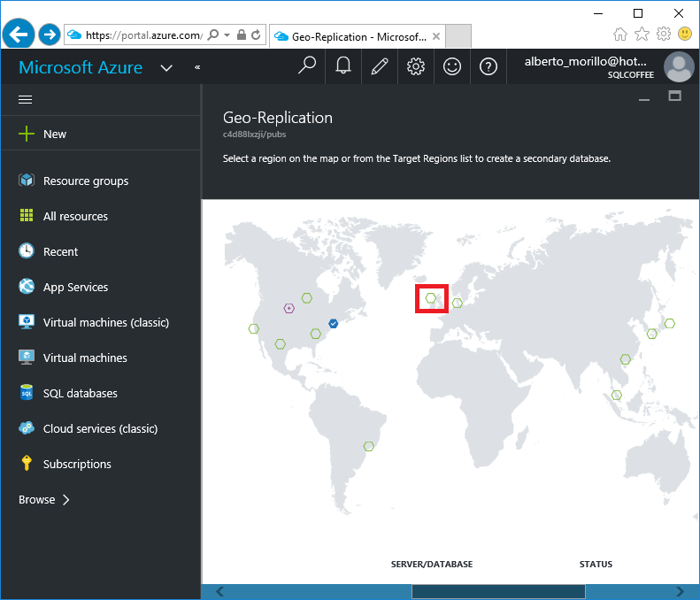This screenshot has height=600, width=700.
Task: Open Resource groups
Action: (x=100, y=181)
